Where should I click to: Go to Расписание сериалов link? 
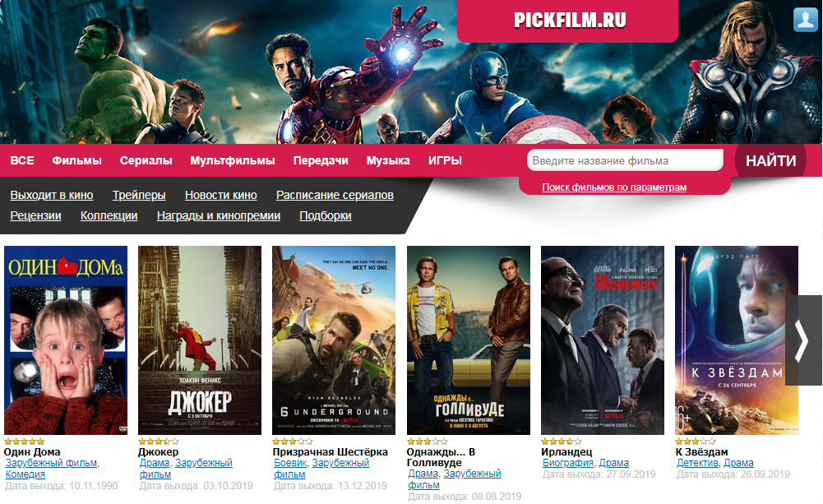(335, 196)
